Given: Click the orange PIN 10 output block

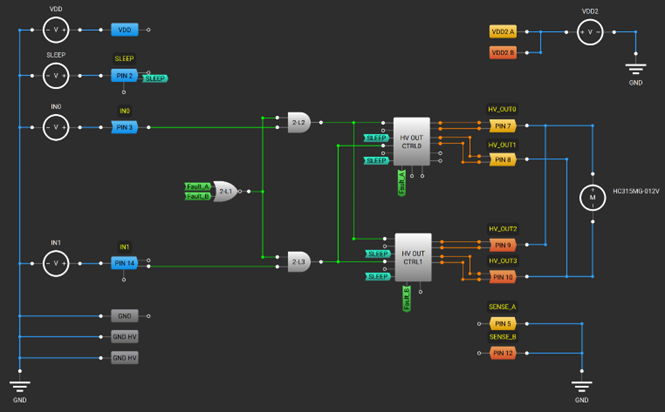Looking at the screenshot, I should [502, 276].
